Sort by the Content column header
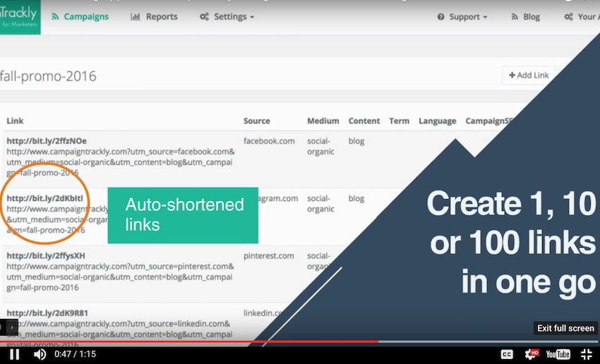 (x=364, y=121)
